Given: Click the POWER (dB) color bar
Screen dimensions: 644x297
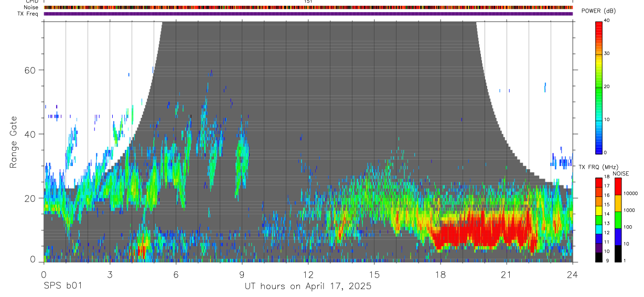Looking at the screenshot, I should [x=599, y=87].
